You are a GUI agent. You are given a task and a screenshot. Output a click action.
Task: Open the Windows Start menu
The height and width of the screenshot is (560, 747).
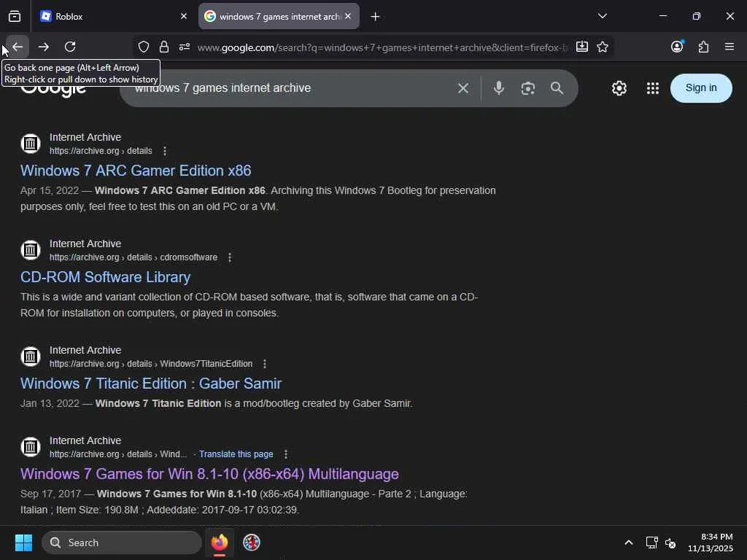pyautogui.click(x=23, y=542)
